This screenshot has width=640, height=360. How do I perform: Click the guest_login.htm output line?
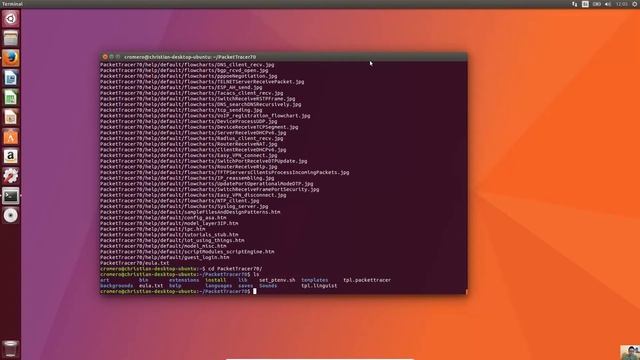tap(164, 258)
